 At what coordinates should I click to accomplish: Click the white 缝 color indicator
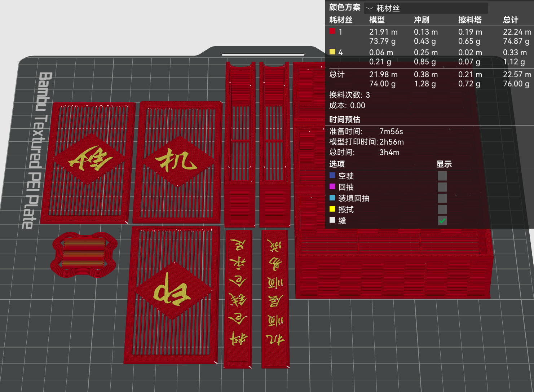coord(332,220)
